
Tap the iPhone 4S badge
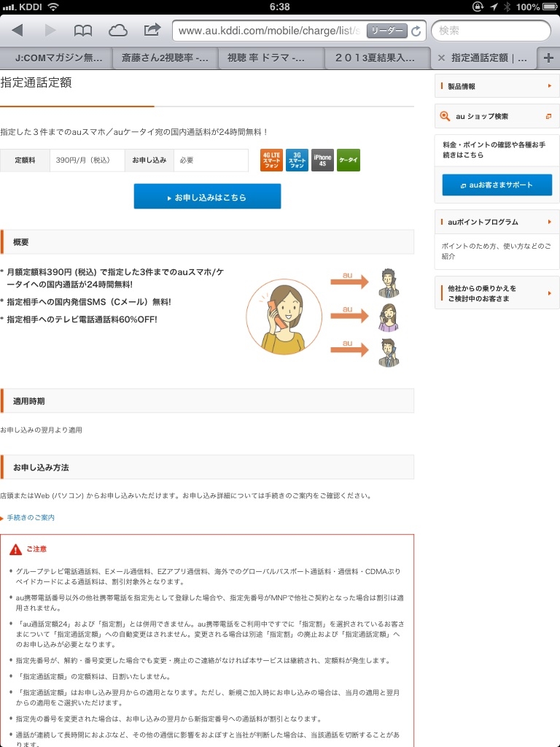pyautogui.click(x=322, y=160)
